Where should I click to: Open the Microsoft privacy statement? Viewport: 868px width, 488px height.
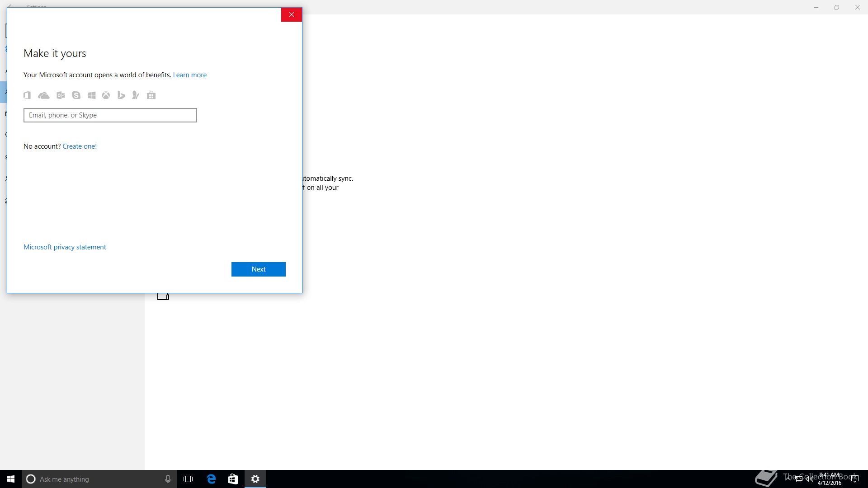65,247
